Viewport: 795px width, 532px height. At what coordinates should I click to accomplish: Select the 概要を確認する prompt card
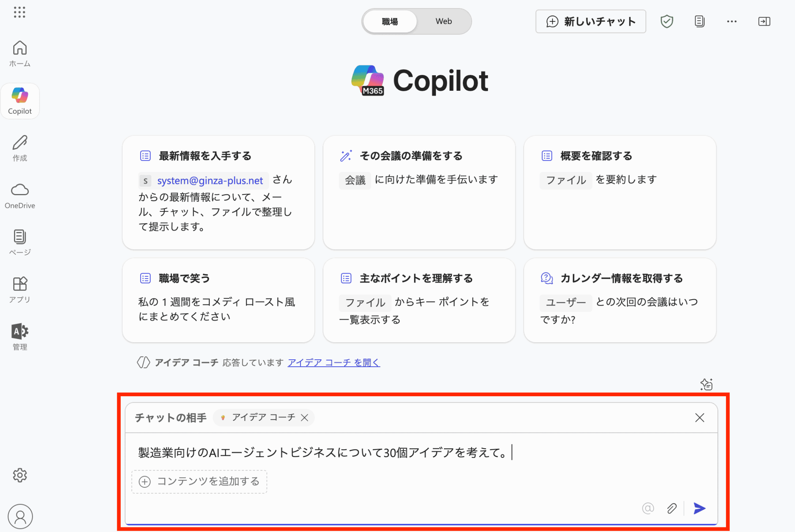point(620,192)
